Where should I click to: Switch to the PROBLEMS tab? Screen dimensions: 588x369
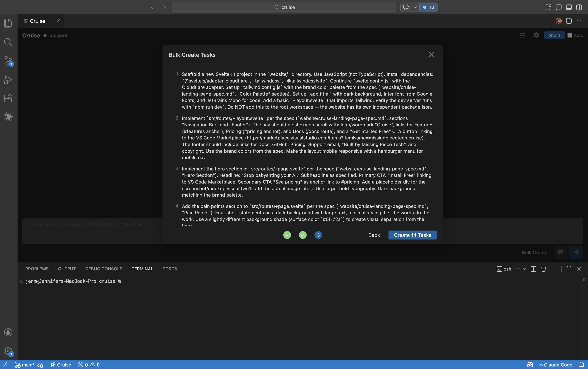tap(37, 269)
